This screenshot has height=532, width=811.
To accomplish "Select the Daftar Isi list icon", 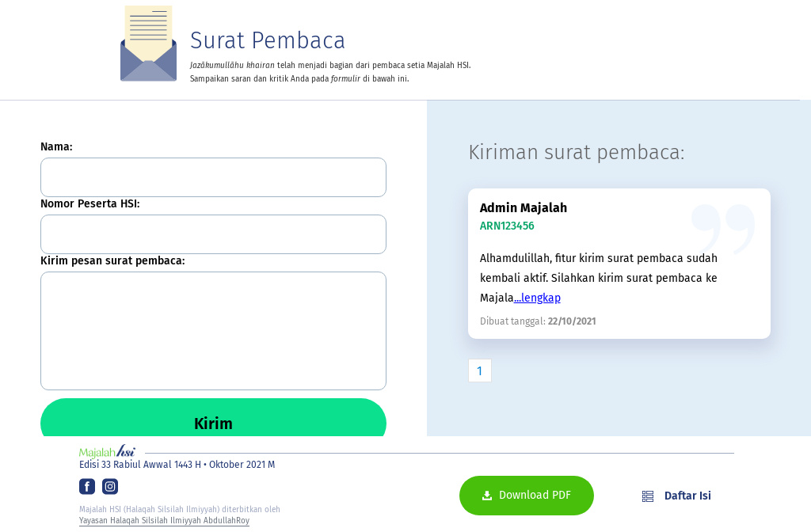I will coord(646,496).
